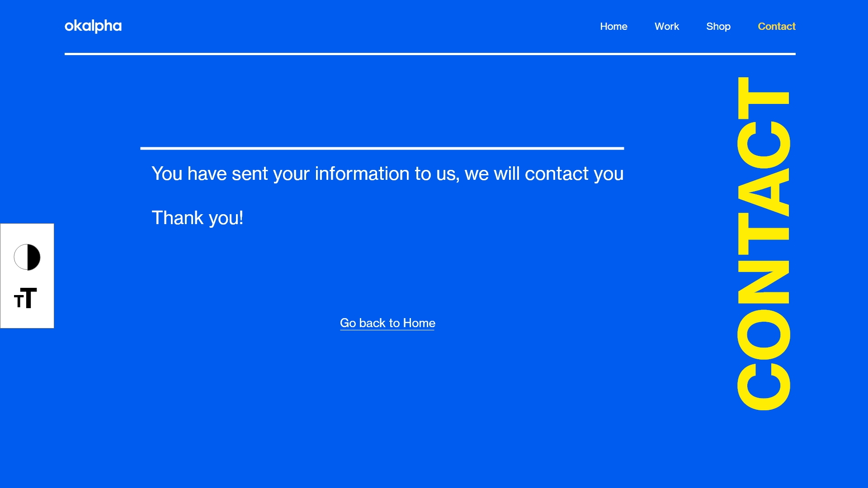The width and height of the screenshot is (868, 488).
Task: Click the letter N in vertical CONTACT heading
Action: point(764,282)
